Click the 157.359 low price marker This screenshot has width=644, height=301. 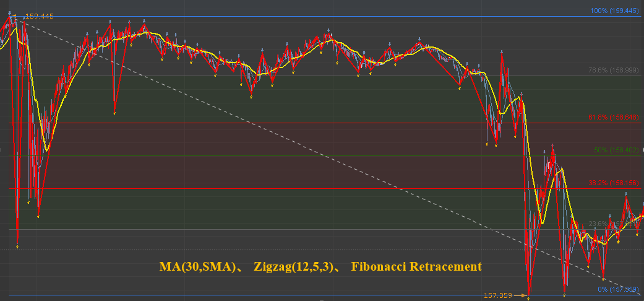[498, 295]
